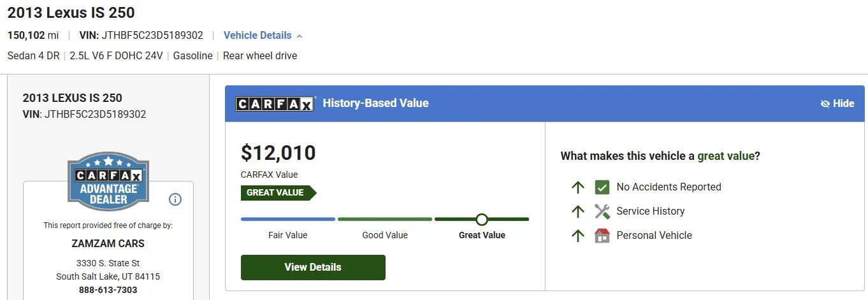The width and height of the screenshot is (868, 300).
Task: Click the Fair Value label
Action: click(x=288, y=235)
